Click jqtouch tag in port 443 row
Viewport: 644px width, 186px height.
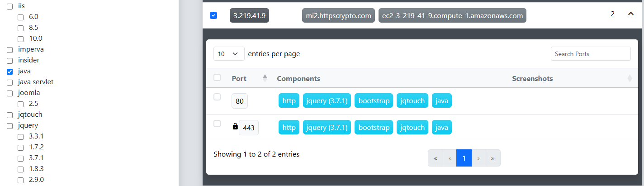pos(412,128)
